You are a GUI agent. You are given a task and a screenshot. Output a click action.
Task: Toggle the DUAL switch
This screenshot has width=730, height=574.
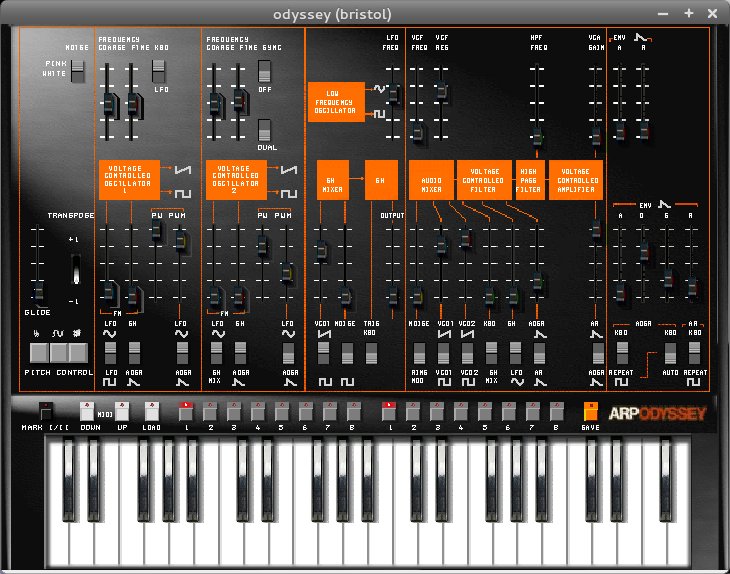(264, 130)
